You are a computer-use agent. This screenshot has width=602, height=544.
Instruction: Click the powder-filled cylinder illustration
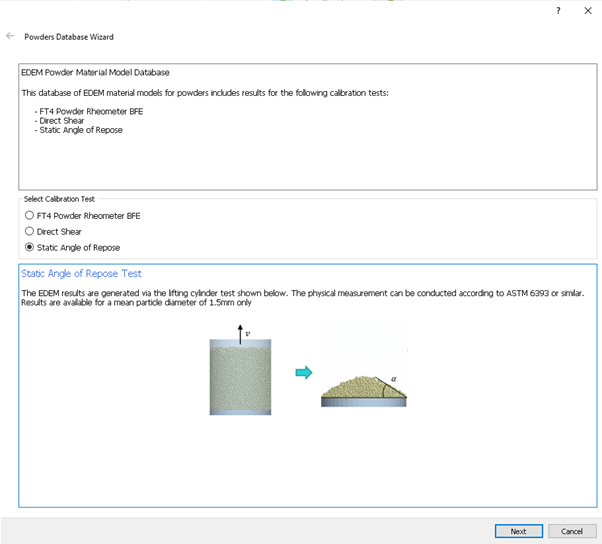click(x=240, y=376)
